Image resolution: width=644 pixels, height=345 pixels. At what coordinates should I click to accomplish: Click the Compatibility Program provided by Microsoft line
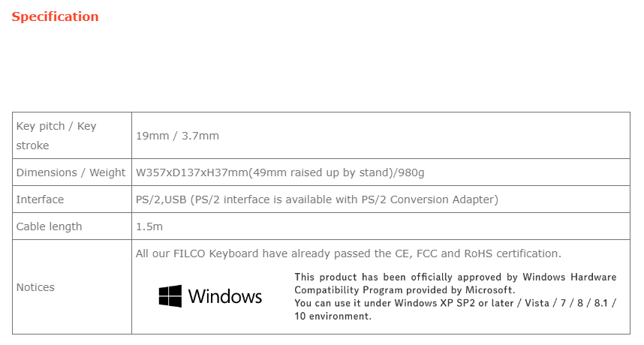click(x=405, y=289)
